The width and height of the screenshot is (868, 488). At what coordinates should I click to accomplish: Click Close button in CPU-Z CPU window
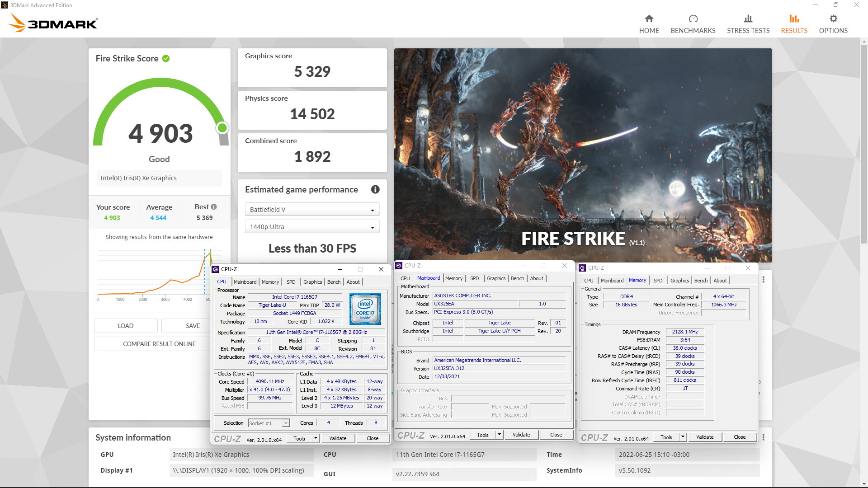pos(373,438)
